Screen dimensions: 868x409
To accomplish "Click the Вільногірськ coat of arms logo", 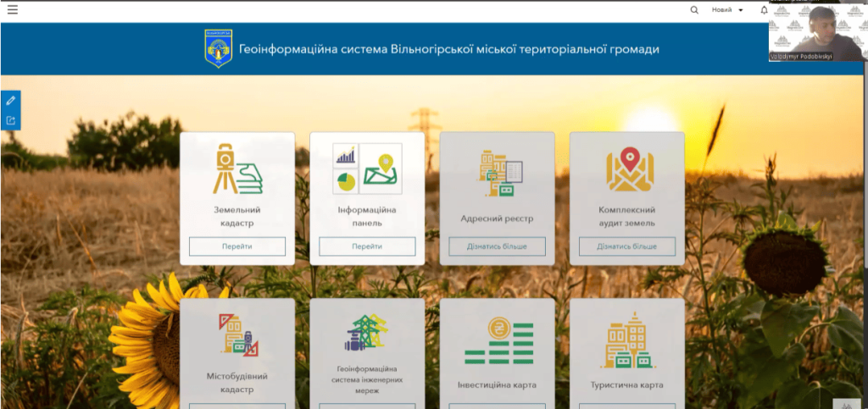I will pyautogui.click(x=218, y=48).
